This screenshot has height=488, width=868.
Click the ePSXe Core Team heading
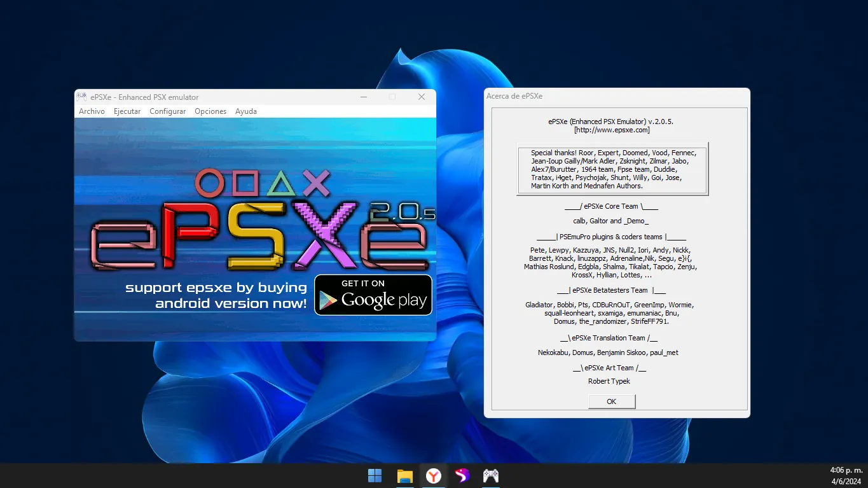[611, 206]
